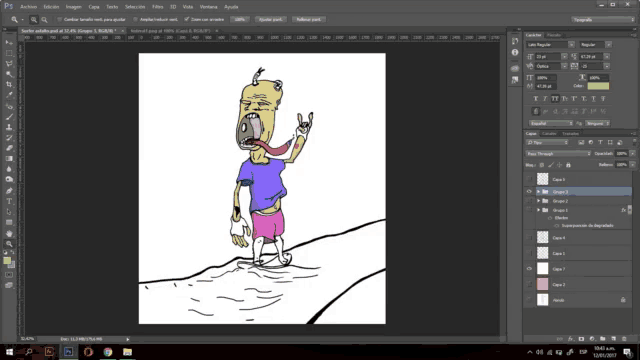Viewport: 640px width, 360px height.
Task: Open the Tipografía workspace dropdown
Action: 603,20
